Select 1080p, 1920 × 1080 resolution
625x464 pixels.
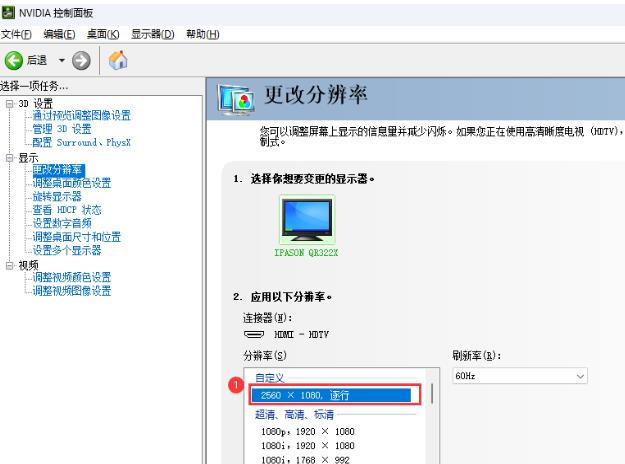click(308, 432)
